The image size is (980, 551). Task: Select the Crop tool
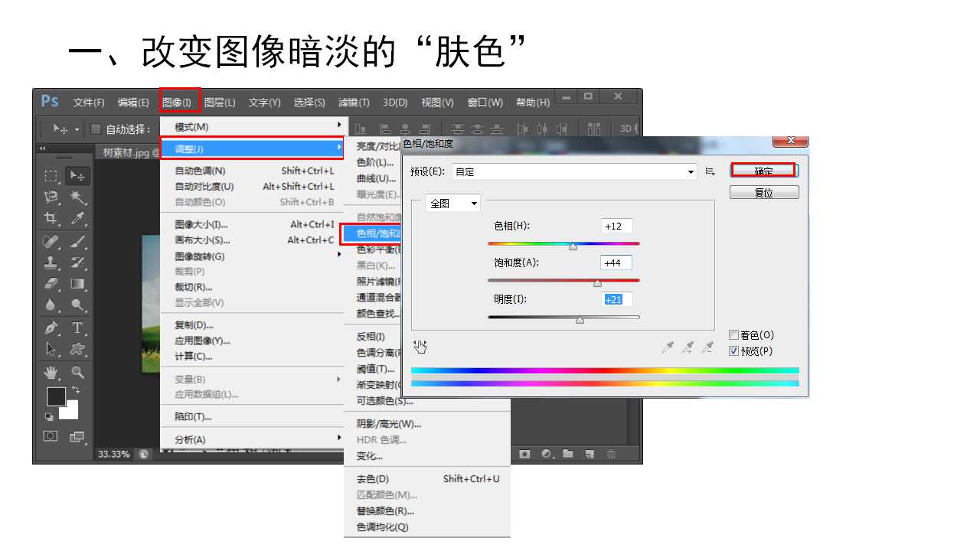tap(51, 219)
